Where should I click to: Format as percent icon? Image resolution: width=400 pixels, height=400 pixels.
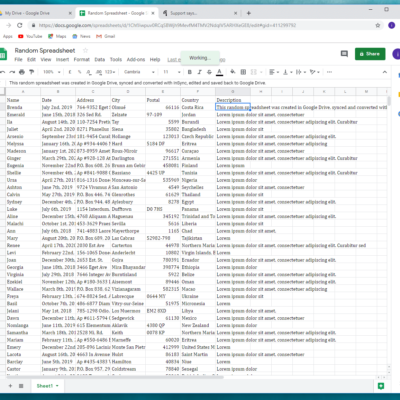coord(79,72)
